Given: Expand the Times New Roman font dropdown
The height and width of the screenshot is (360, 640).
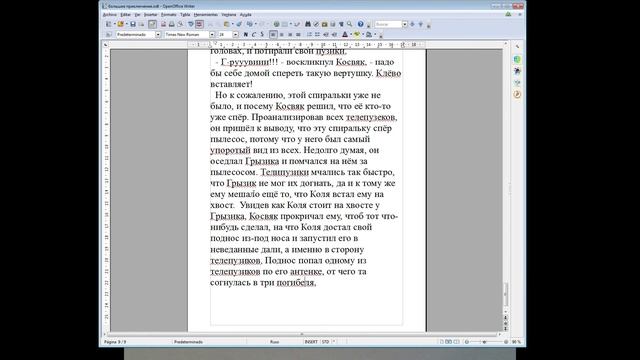Looking at the screenshot, I should pos(212,35).
